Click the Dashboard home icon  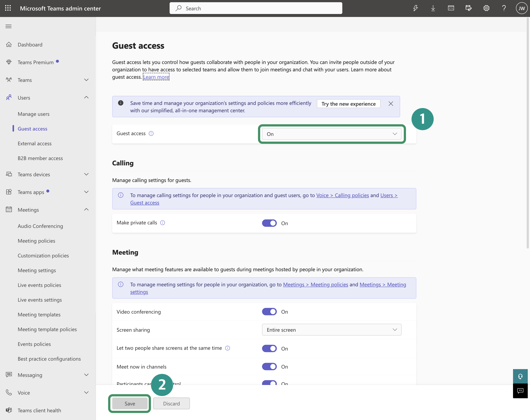[x=9, y=44]
